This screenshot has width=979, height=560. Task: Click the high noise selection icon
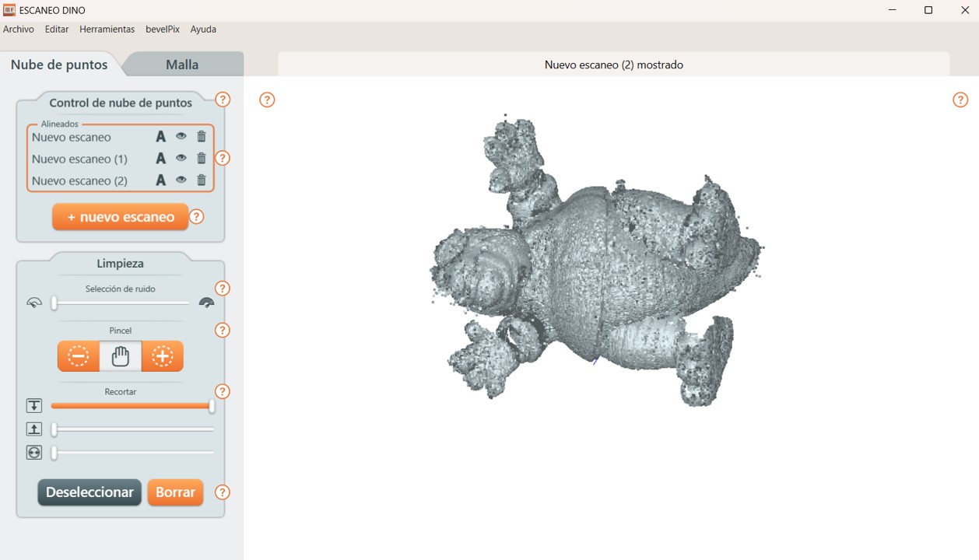[206, 303]
